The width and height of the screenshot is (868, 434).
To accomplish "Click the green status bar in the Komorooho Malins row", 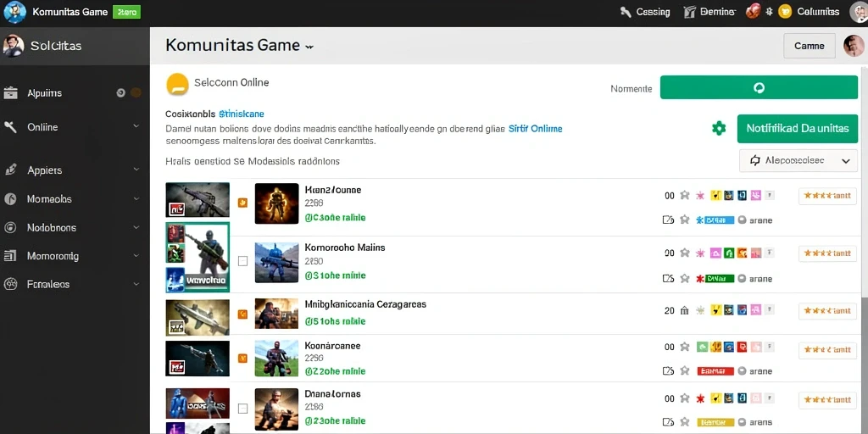I will [x=719, y=278].
